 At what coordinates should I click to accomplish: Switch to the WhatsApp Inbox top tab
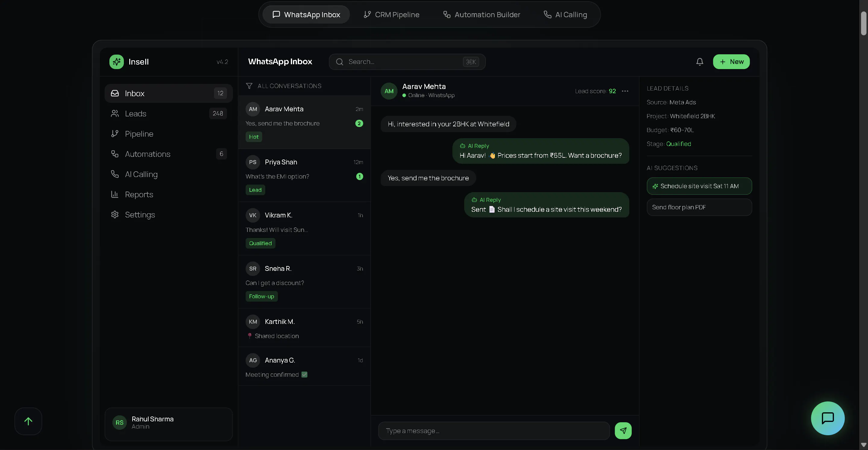tap(306, 14)
